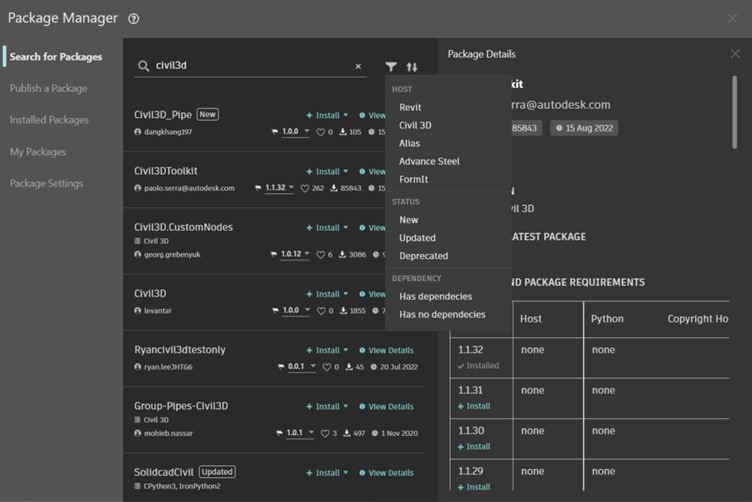Open version 1.0.0 dropdown for Civil3D_Pipe
The image size is (752, 502).
pos(295,131)
